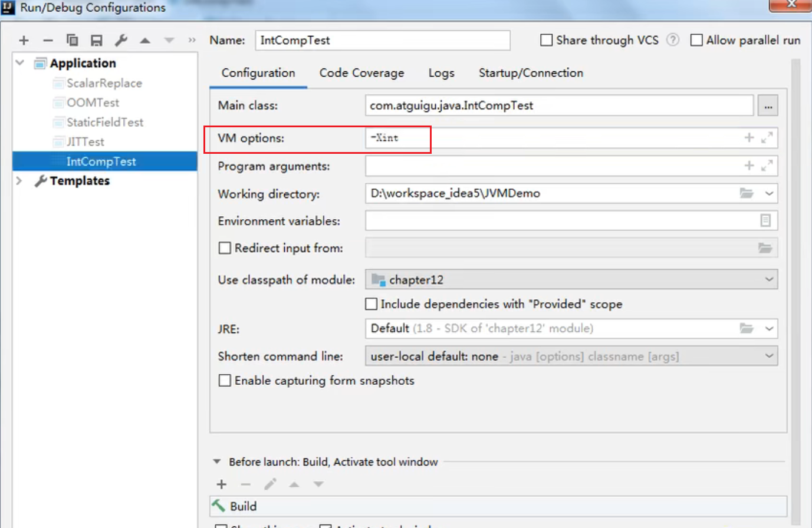
Task: Switch to the Configuration tab
Action: pyautogui.click(x=258, y=73)
